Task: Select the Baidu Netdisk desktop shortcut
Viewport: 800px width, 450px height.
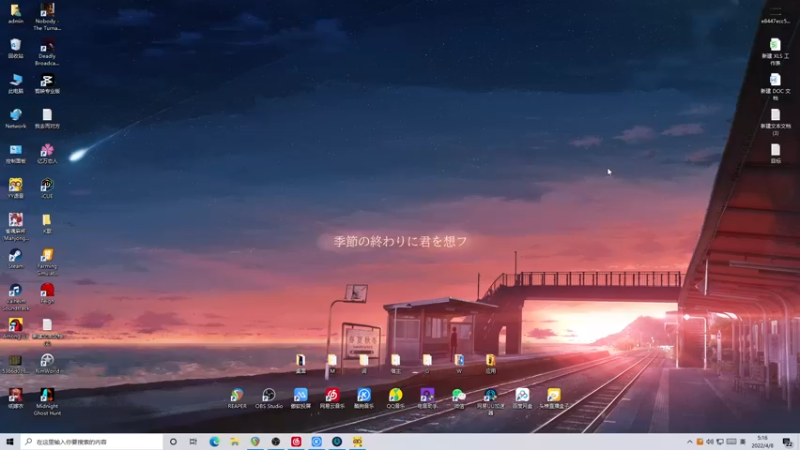Action: (x=522, y=398)
